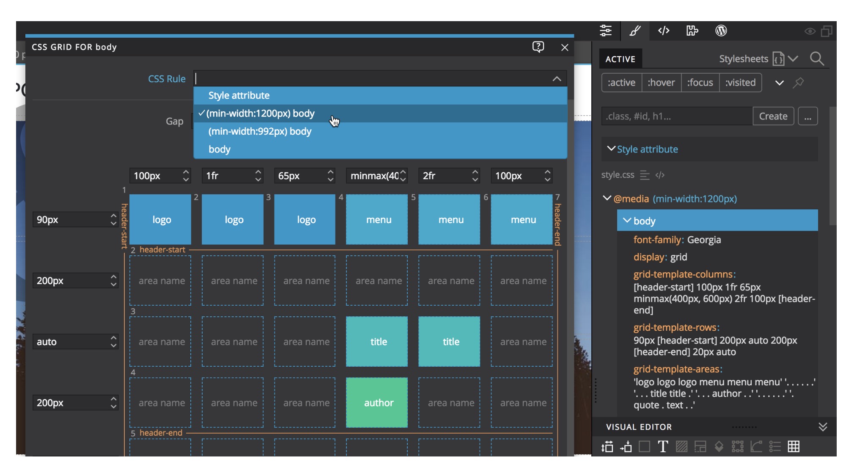Collapse the Style attribute section
868x470 pixels.
[x=611, y=149]
